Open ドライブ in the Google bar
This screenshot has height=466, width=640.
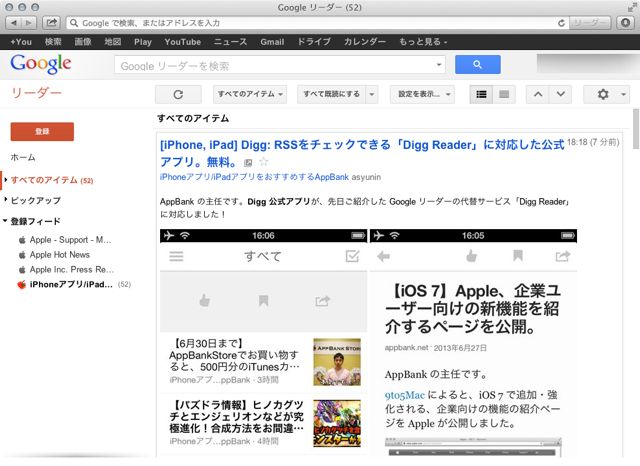[313, 42]
